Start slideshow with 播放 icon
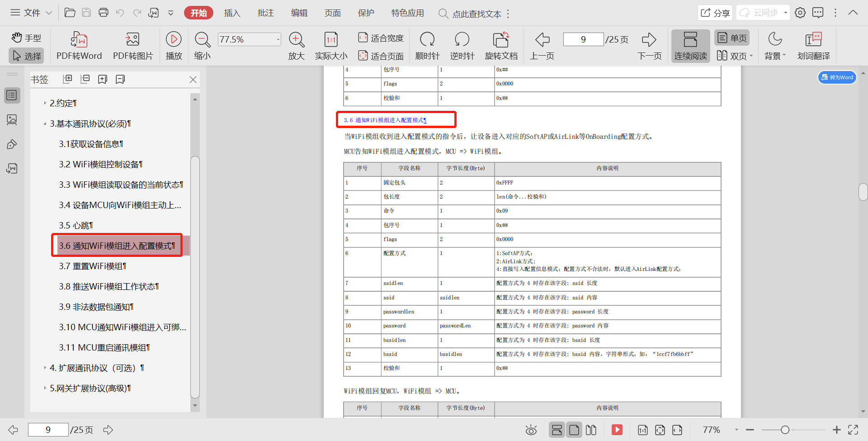Screen dimensions: 868x441 [174, 40]
